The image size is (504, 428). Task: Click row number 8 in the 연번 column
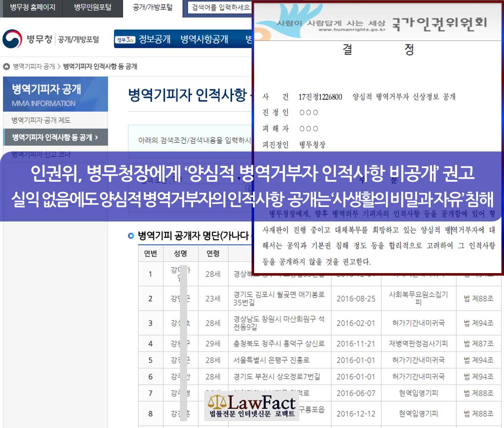(151, 414)
